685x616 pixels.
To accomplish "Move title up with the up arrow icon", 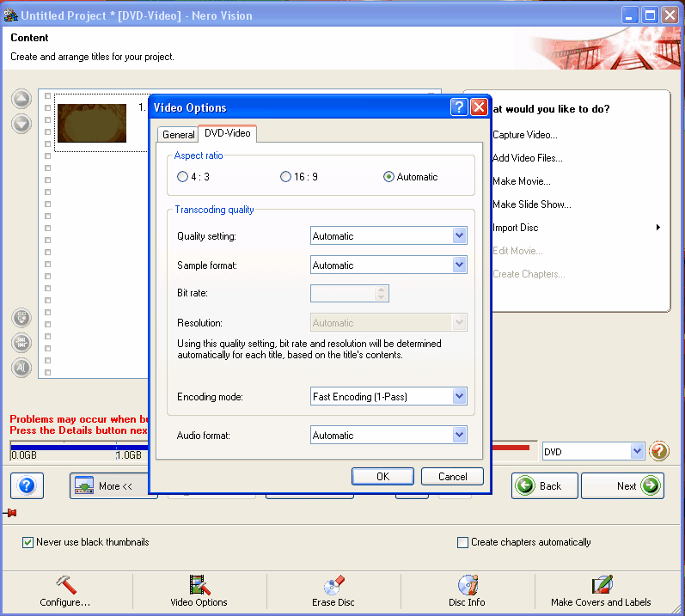I will (21, 99).
